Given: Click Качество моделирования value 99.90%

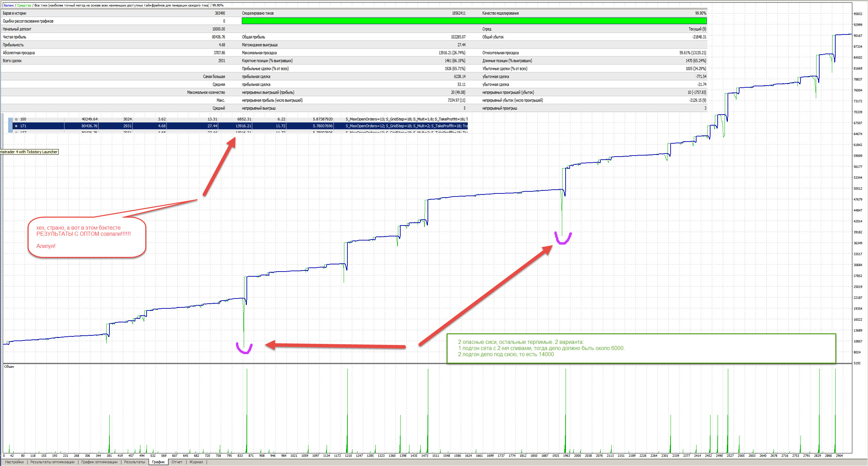Looking at the screenshot, I should click(701, 13).
